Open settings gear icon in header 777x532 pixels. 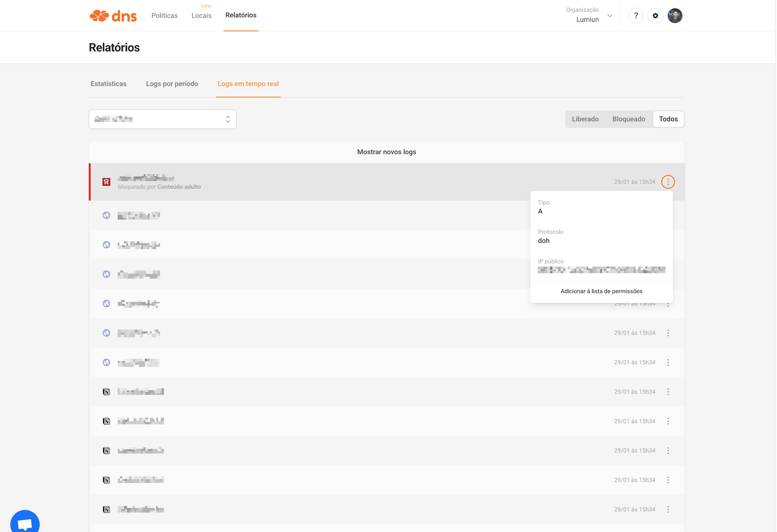click(x=655, y=16)
